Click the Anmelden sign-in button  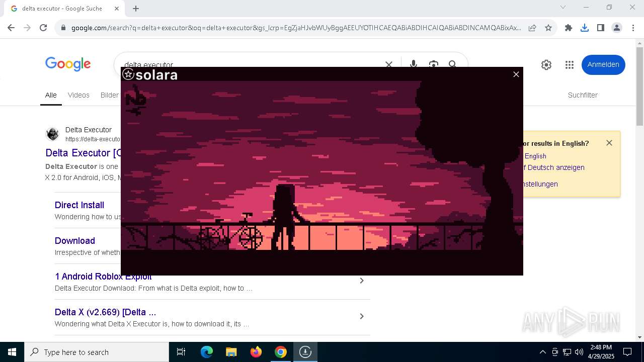click(x=603, y=65)
